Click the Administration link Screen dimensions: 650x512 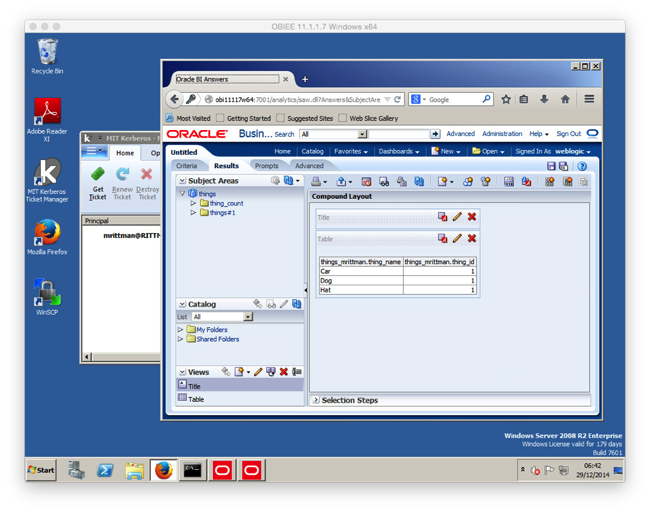pos(502,133)
